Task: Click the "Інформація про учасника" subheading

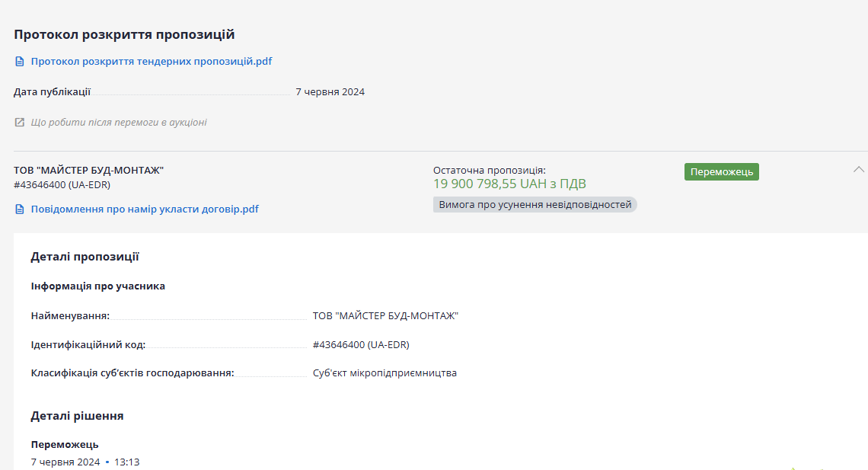Action: pyautogui.click(x=97, y=286)
